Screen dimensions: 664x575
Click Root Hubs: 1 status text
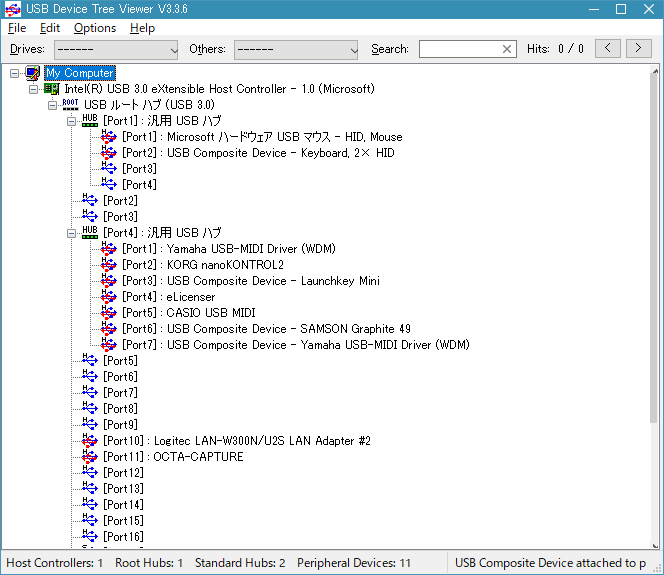click(149, 563)
